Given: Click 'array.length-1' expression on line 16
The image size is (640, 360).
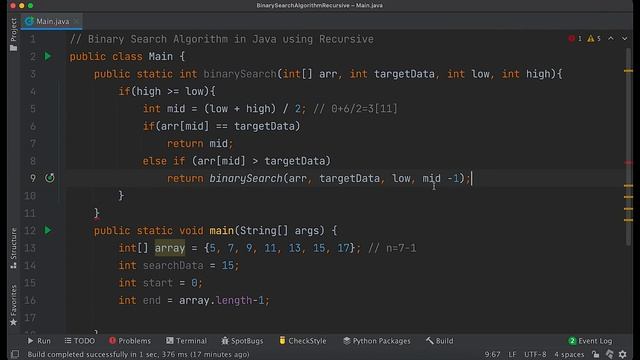Looking at the screenshot, I should coord(222,300).
